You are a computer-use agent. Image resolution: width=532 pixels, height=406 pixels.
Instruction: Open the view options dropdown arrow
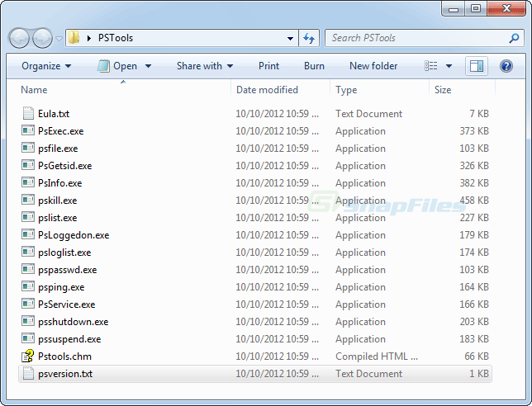[449, 66]
